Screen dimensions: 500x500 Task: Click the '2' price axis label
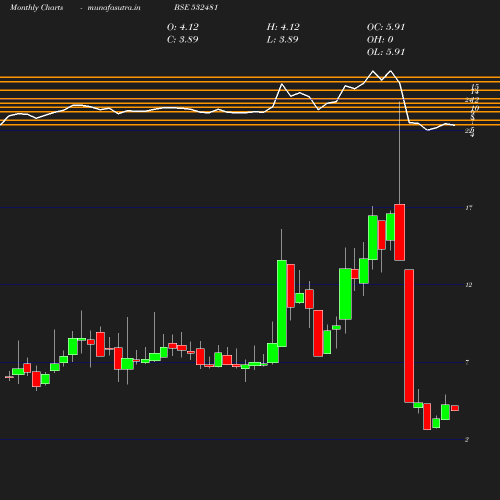click(x=467, y=440)
